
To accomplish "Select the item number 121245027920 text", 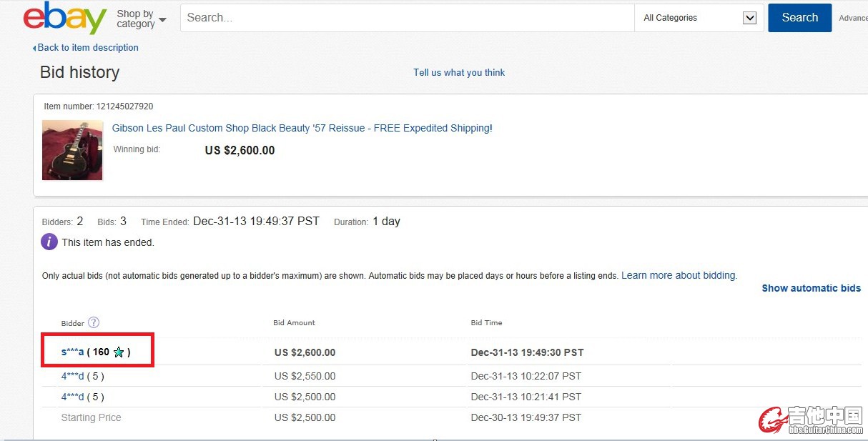I will coord(124,106).
